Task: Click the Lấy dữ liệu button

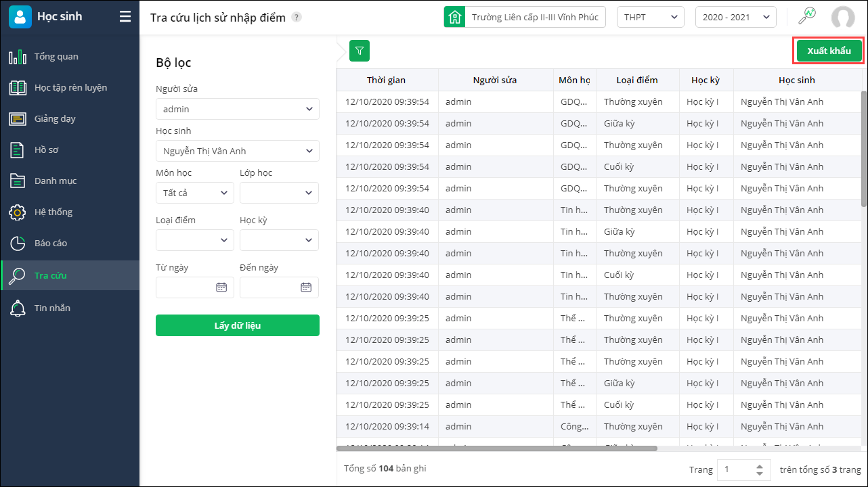Action: tap(238, 325)
